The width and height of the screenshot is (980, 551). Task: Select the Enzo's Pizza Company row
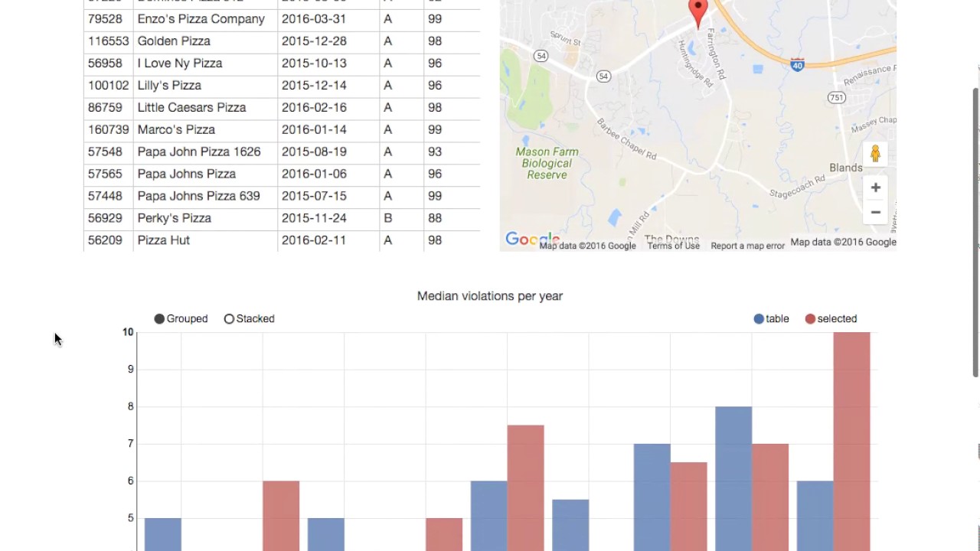[282, 19]
